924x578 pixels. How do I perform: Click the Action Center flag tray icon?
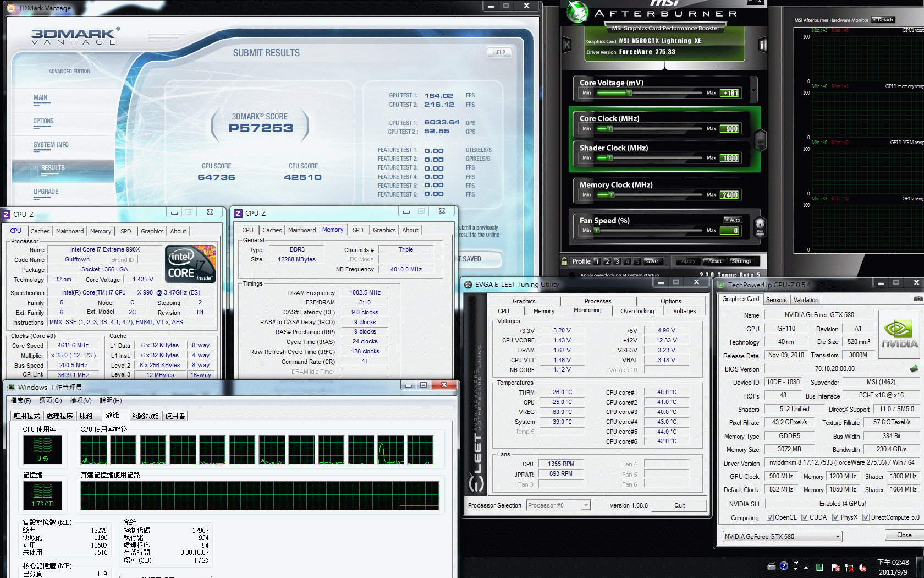pos(835,568)
